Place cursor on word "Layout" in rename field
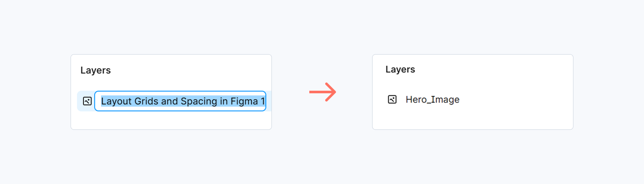 point(114,101)
